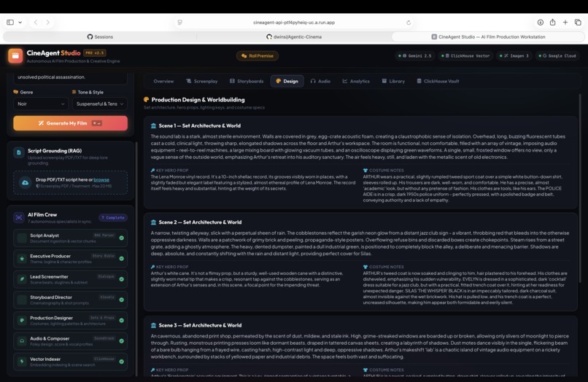Switch to the ClickHouse Vault tab
This screenshot has width=588, height=382.
pos(438,81)
